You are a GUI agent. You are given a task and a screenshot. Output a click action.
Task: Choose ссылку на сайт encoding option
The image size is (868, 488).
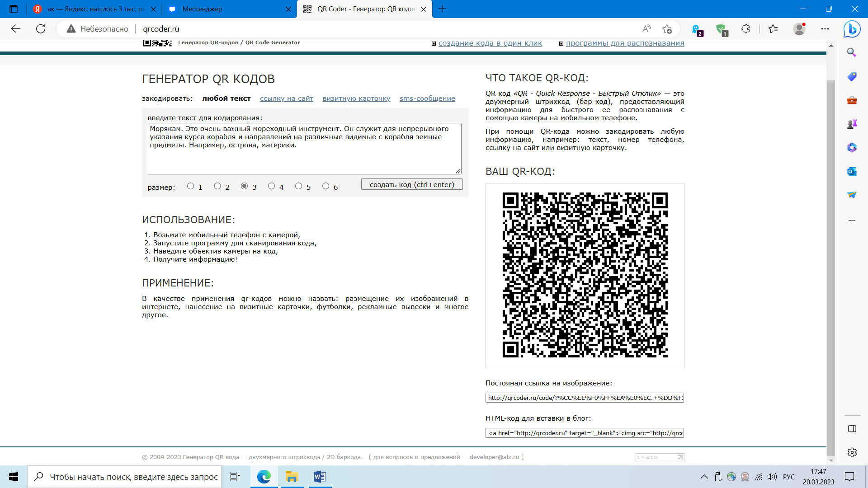[287, 99]
